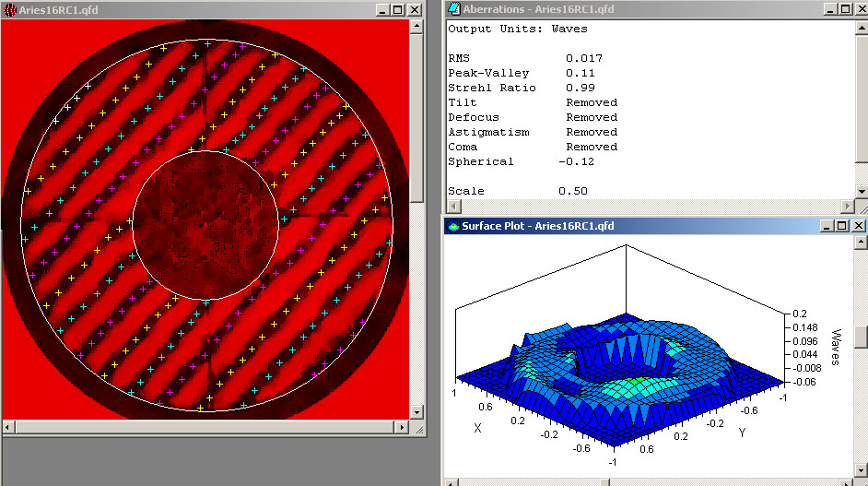
Task: Click the interferogram horizontal scrollbar thumb
Action: [x=205, y=427]
